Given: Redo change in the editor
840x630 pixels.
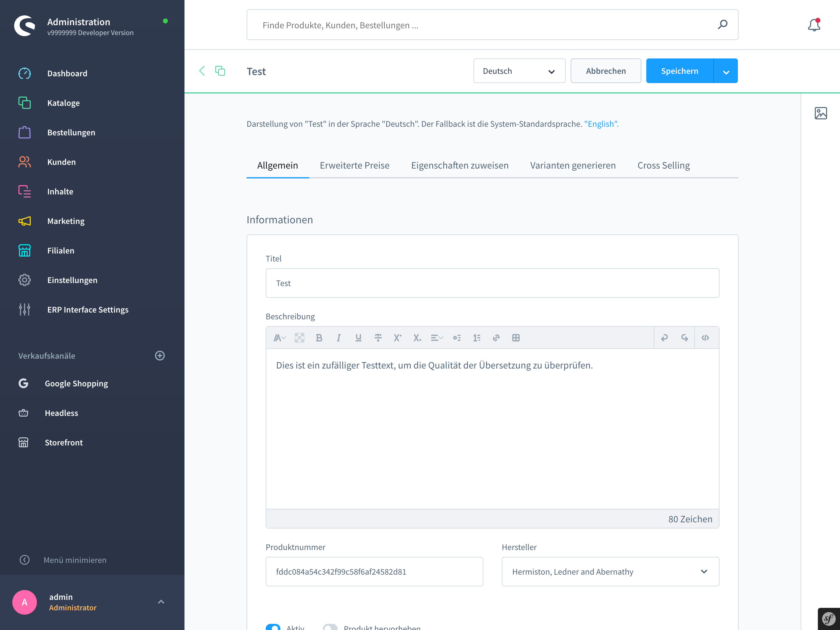Looking at the screenshot, I should [684, 337].
